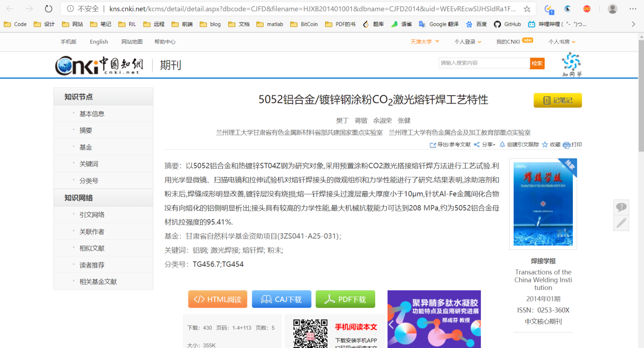Click the search input field 请输入搜索内容
The image size is (644, 348).
pyautogui.click(x=484, y=63)
